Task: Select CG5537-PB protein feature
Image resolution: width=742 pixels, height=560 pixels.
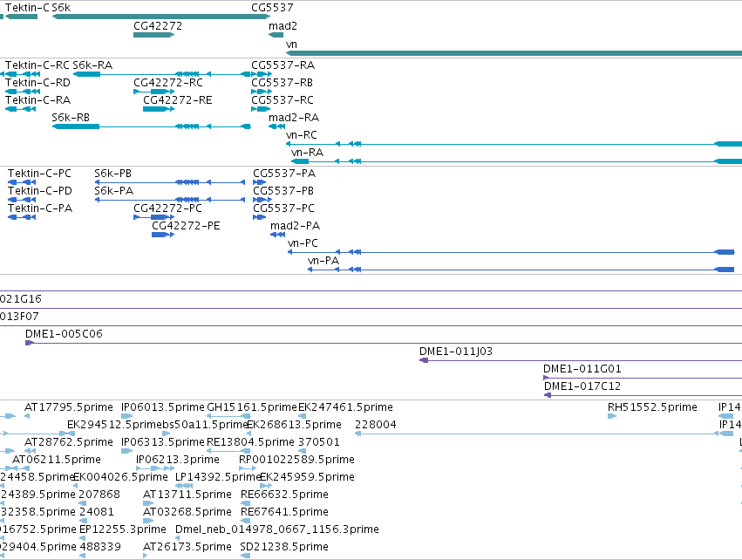Action: [x=262, y=201]
